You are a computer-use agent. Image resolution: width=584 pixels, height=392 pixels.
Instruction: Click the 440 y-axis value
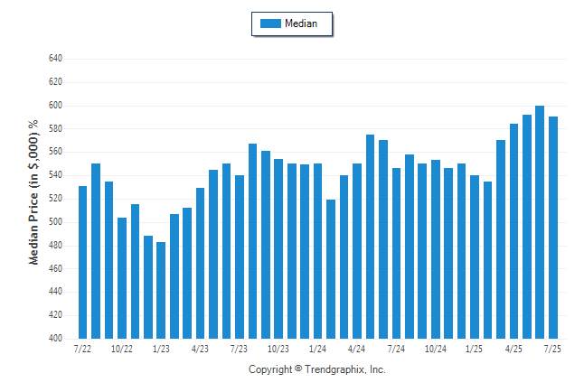pyautogui.click(x=55, y=292)
